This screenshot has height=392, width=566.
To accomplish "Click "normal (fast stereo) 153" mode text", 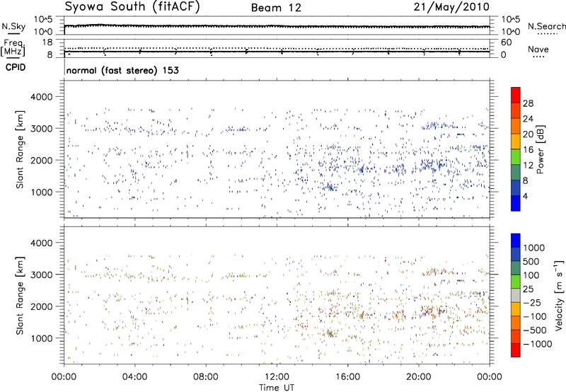I will (x=122, y=70).
